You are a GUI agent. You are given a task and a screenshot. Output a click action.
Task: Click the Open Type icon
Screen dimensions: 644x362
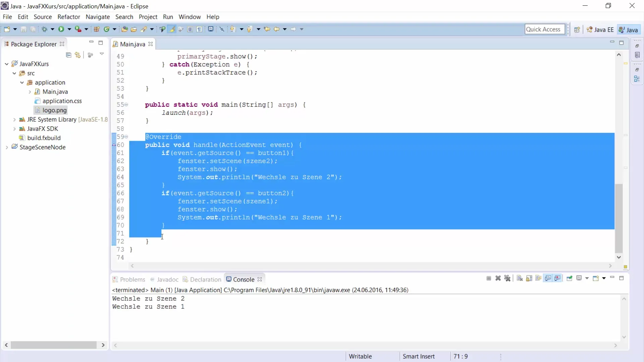coord(124,29)
